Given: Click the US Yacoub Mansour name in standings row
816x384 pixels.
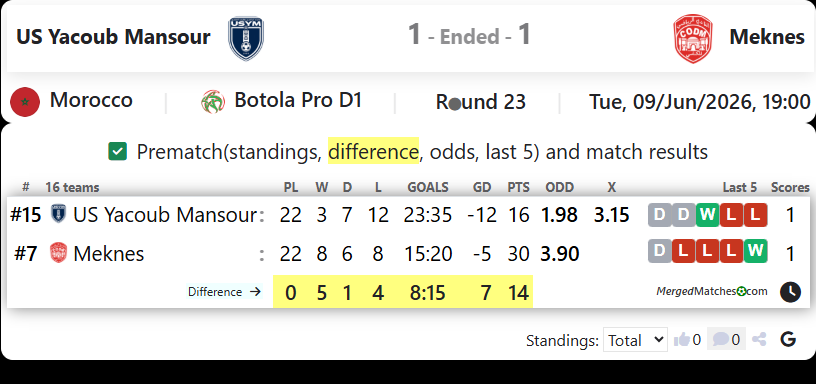Looking at the screenshot, I should pyautogui.click(x=165, y=215).
